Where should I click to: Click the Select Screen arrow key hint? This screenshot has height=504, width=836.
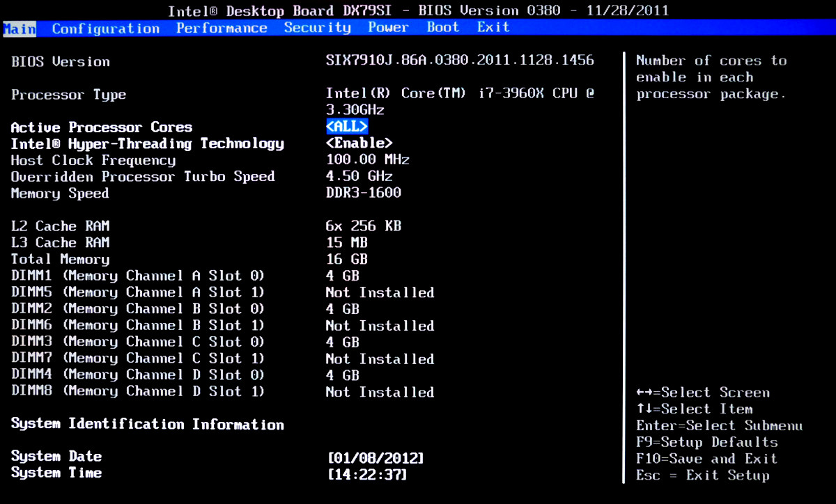pos(703,393)
